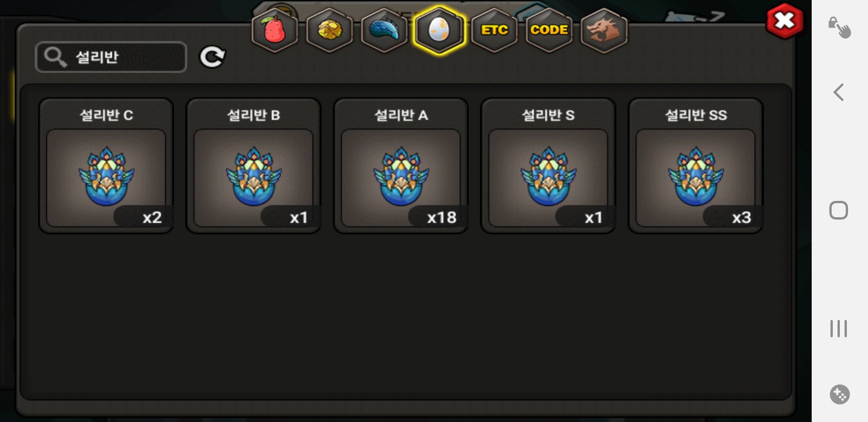Select the 설리반 B egg item
The image size is (868, 422).
[253, 166]
